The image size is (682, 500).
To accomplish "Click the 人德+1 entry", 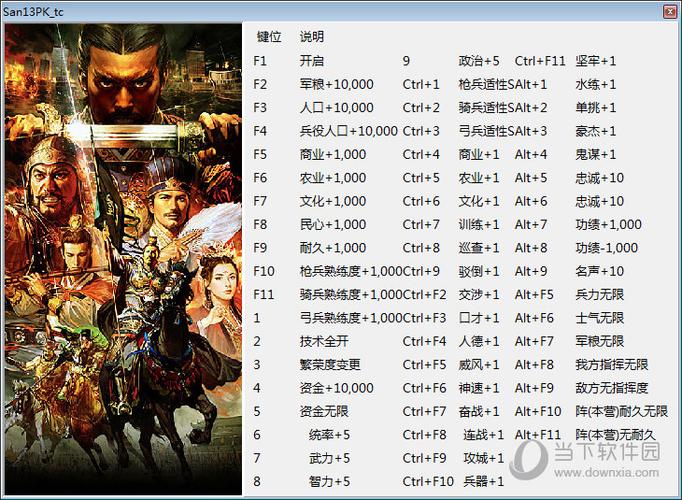I will [479, 341].
